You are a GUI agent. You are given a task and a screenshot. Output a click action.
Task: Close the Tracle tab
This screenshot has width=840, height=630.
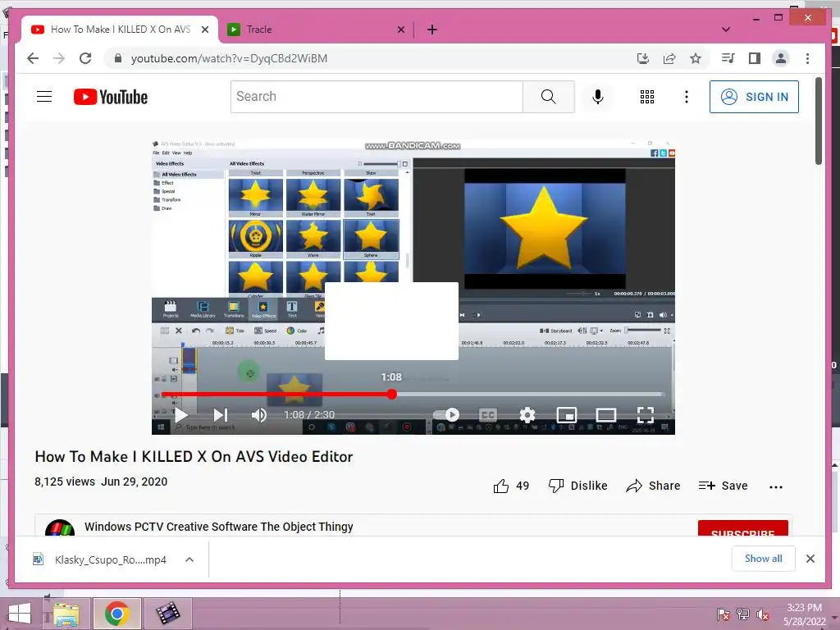(400, 30)
